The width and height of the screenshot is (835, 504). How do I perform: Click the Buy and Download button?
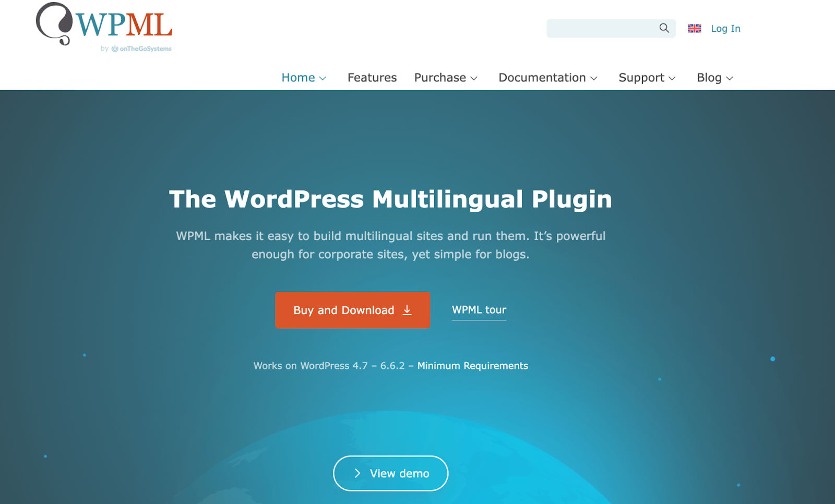tap(353, 310)
